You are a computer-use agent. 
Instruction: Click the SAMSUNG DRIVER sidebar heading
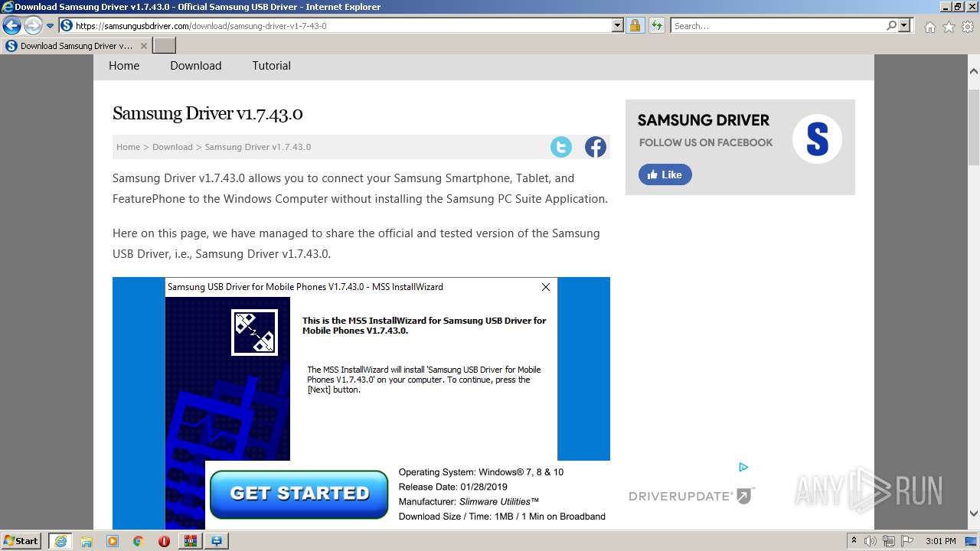point(704,120)
